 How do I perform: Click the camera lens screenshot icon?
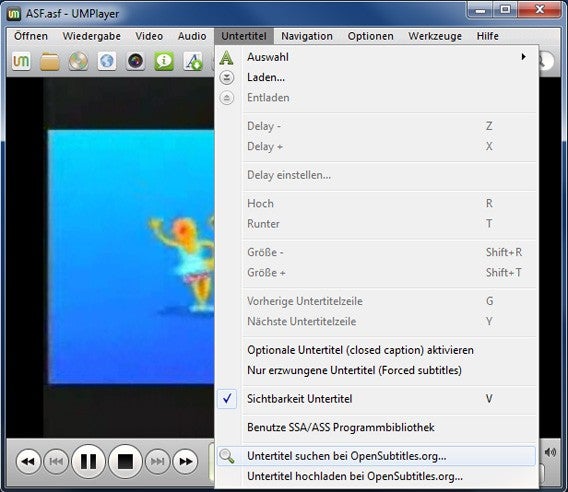point(135,61)
